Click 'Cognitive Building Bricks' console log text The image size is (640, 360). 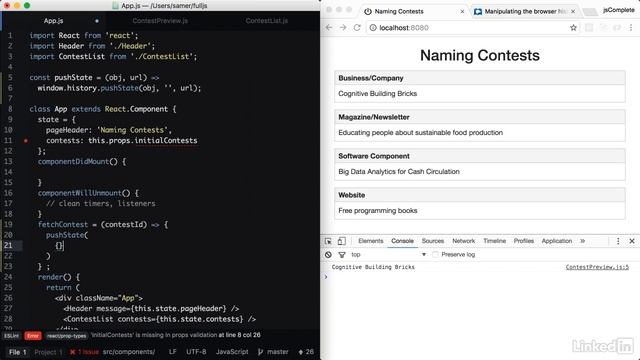[x=373, y=267]
